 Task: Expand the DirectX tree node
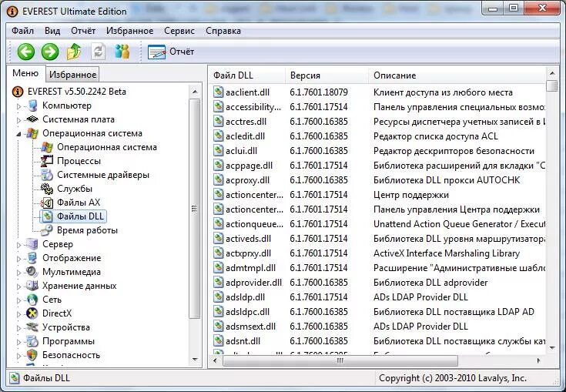click(x=19, y=313)
